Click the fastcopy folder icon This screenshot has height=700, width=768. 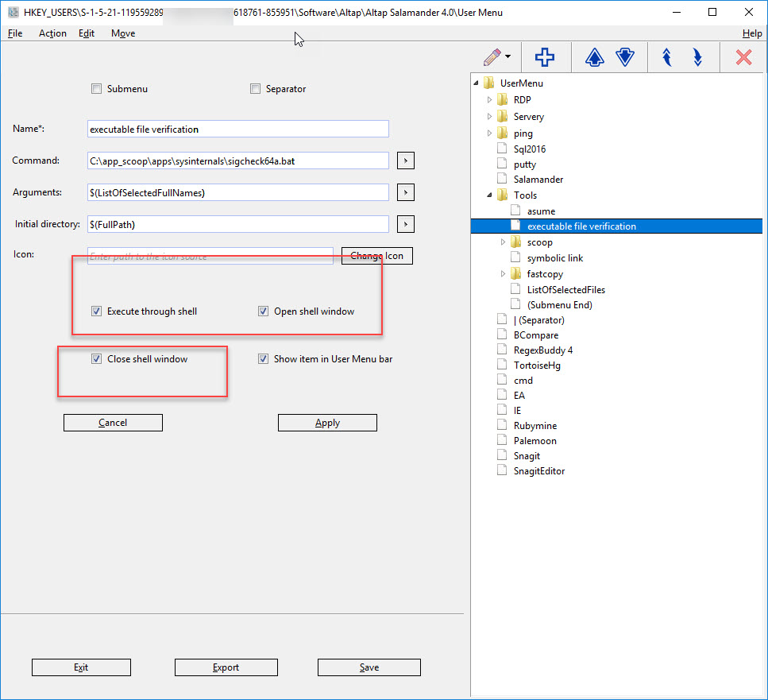tap(515, 274)
